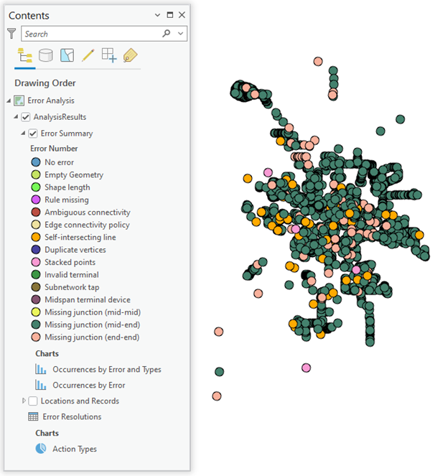The height and width of the screenshot is (476, 448).
Task: Uncheck the Error Summary layer checkbox
Action: tap(33, 134)
